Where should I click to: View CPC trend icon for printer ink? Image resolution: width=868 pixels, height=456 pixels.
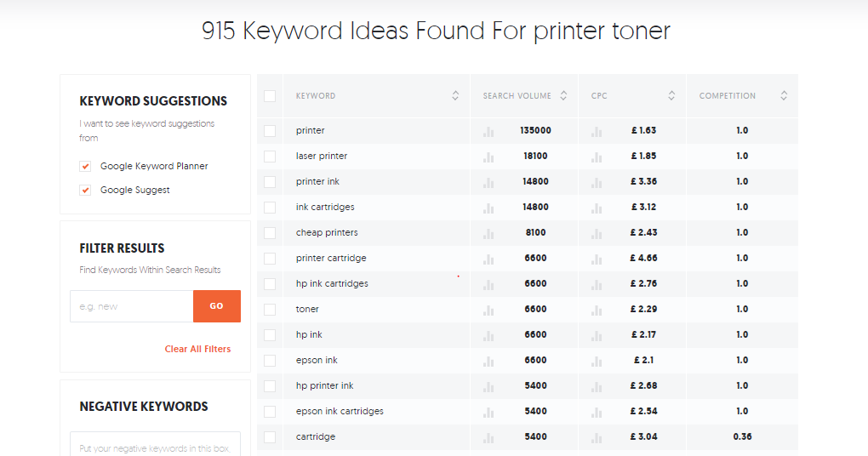[x=597, y=183]
